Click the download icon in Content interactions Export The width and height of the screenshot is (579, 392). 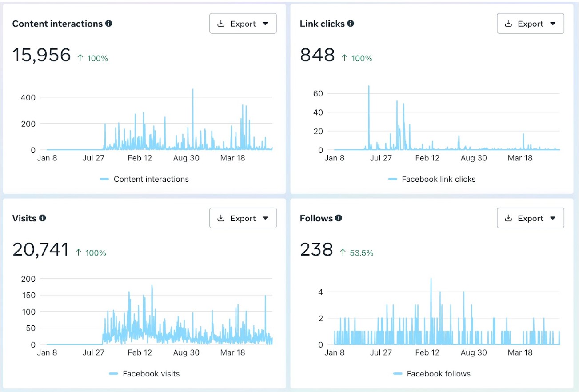221,24
